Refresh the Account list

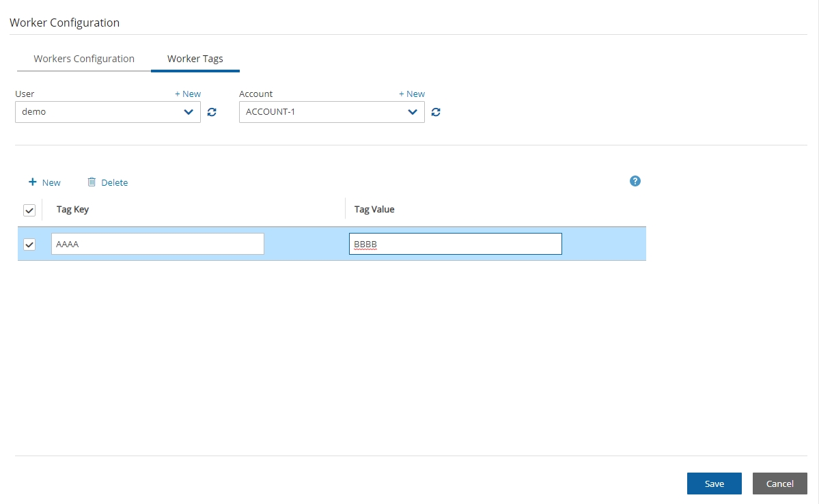click(x=436, y=113)
